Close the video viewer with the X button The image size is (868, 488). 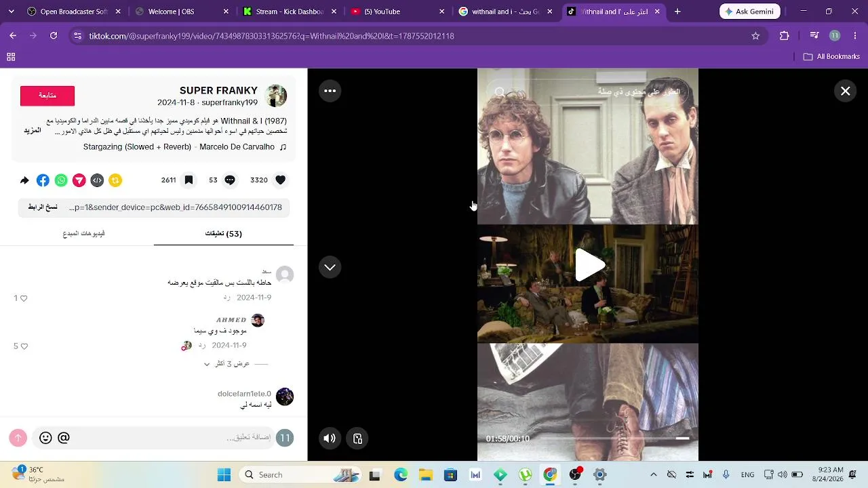tap(846, 91)
